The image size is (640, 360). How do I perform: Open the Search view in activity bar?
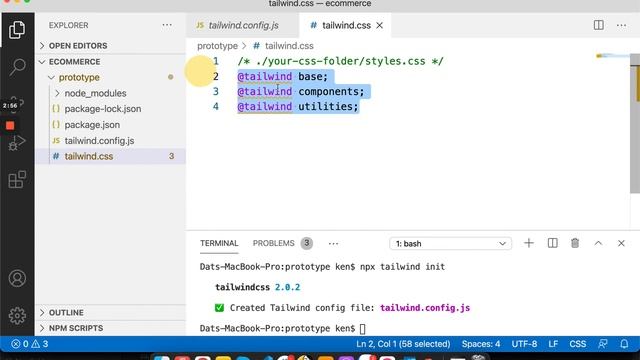coord(17,67)
